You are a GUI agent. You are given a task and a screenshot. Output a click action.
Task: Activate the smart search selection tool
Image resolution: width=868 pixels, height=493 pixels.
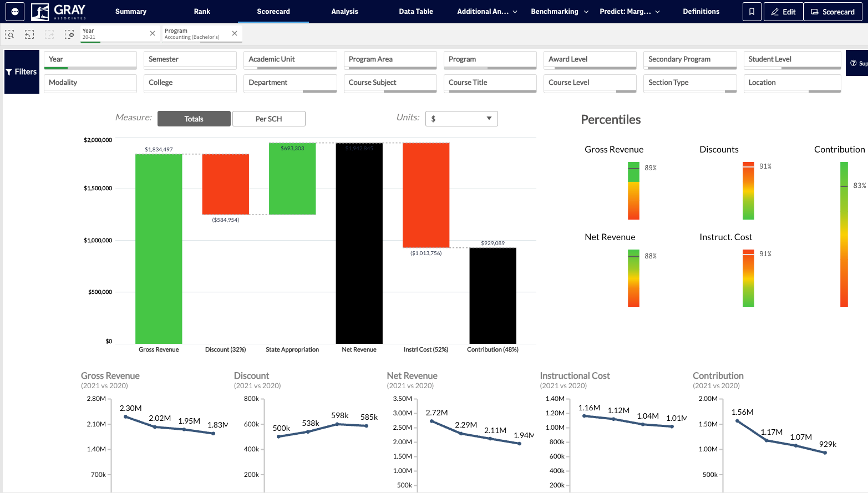click(9, 34)
